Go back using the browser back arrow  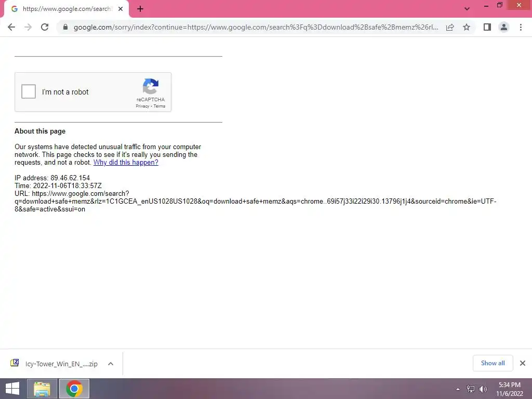[11, 27]
